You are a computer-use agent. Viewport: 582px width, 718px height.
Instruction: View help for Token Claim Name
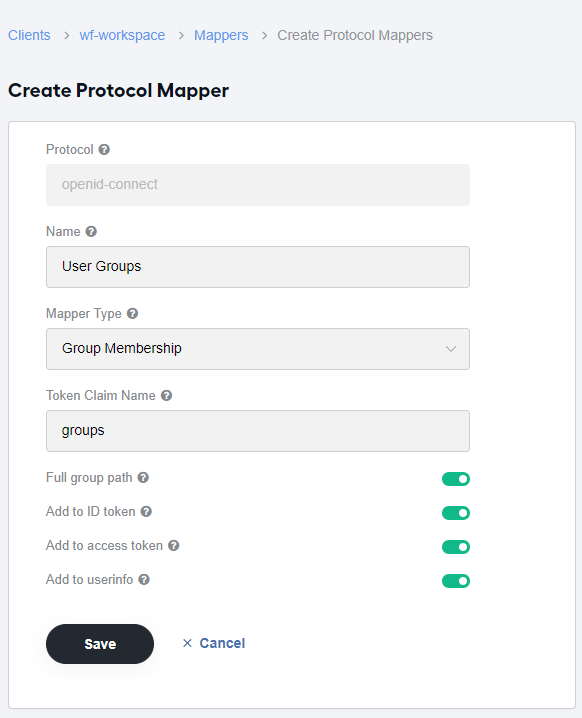click(x=167, y=396)
